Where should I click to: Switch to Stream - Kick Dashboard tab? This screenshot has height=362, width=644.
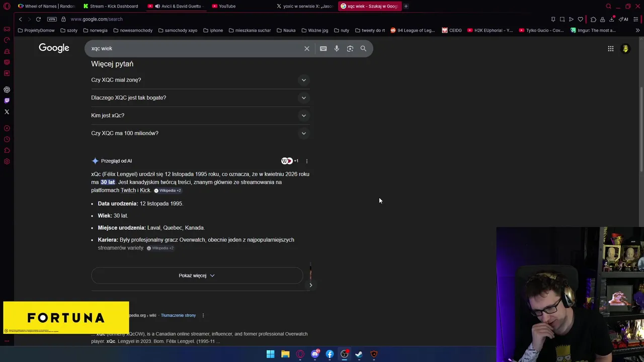111,6
